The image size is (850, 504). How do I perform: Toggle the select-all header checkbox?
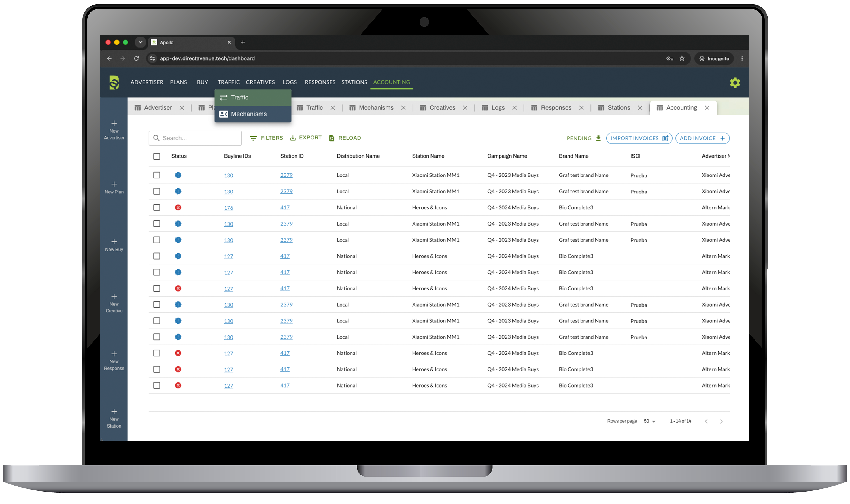click(157, 156)
